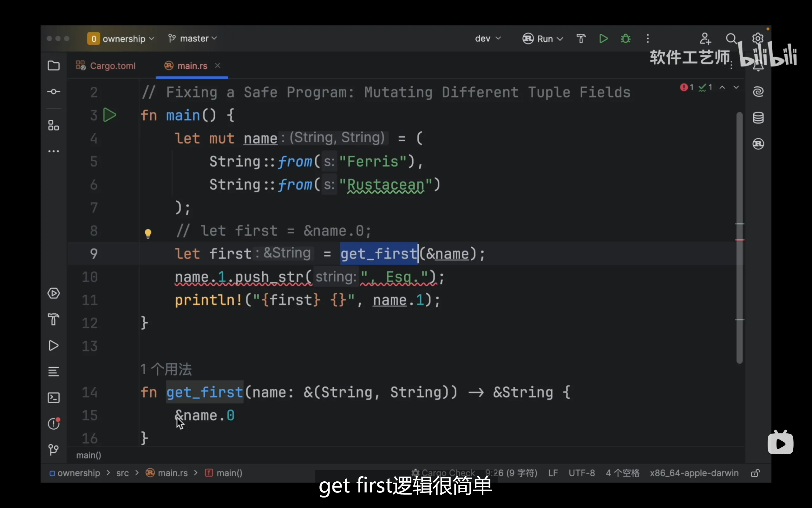Open the Database tool window
The height and width of the screenshot is (508, 812).
758,117
